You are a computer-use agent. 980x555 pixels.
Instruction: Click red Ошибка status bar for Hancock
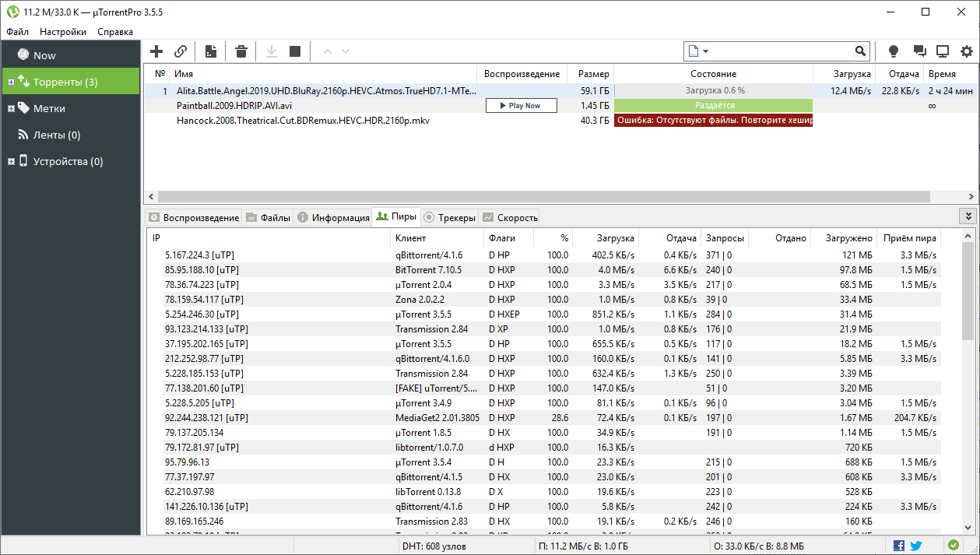[713, 120]
